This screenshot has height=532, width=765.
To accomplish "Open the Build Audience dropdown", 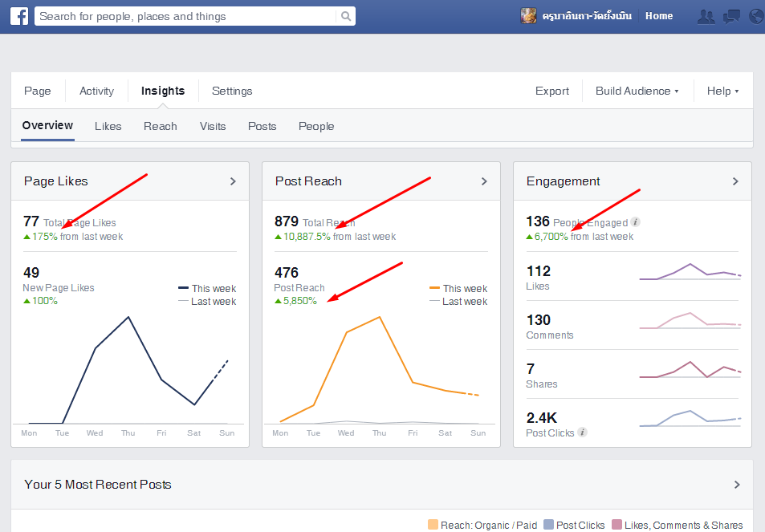I will pos(637,91).
